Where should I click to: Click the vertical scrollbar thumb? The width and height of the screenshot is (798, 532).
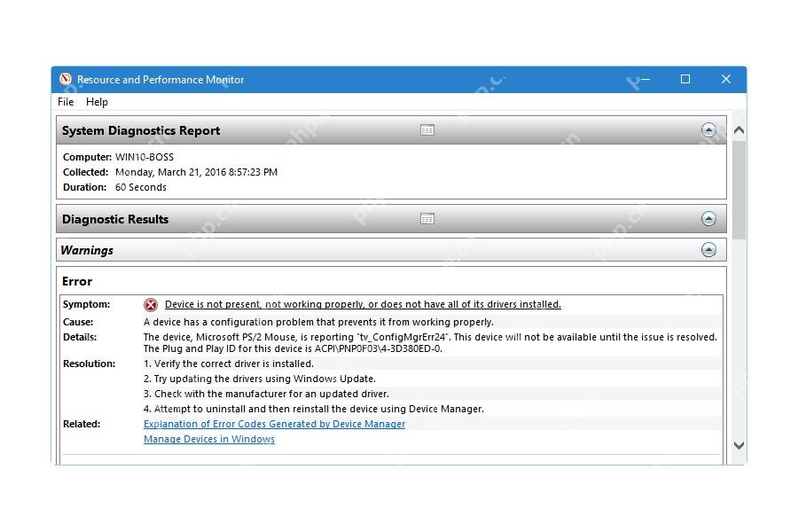point(739,190)
